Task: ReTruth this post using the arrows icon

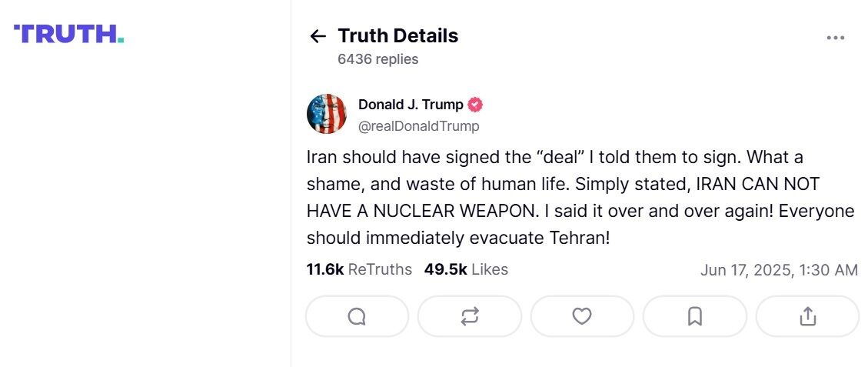Action: tap(470, 316)
